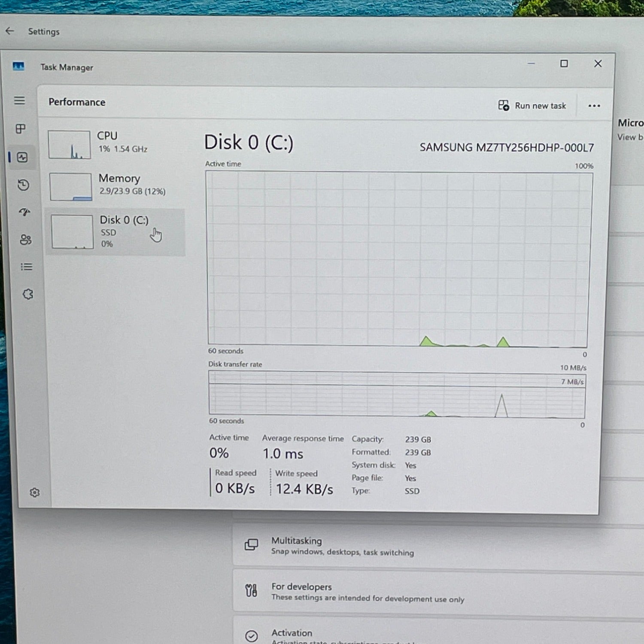Image resolution: width=644 pixels, height=644 pixels.
Task: Open the hamburger navigation menu
Action: pos(19,100)
